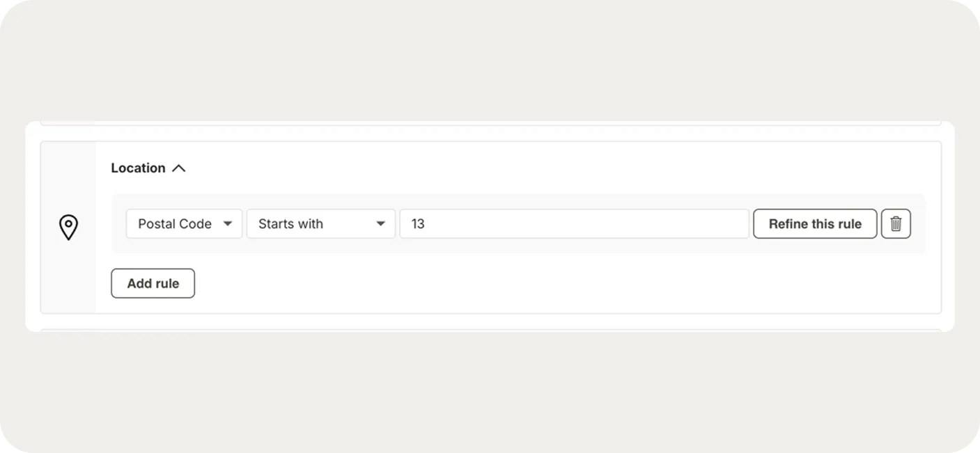Open the Postal Code field dropdown

184,224
